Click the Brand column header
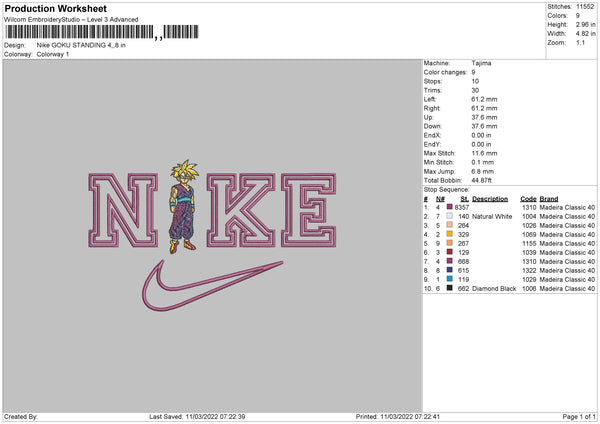This screenshot has width=600, height=424. 549,199
